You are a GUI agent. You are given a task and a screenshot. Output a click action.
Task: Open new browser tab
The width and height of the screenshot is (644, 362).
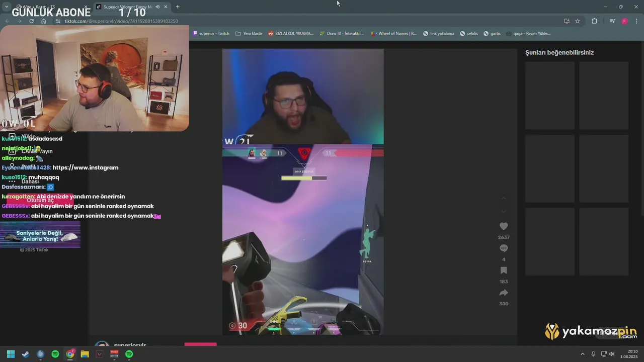tap(178, 7)
